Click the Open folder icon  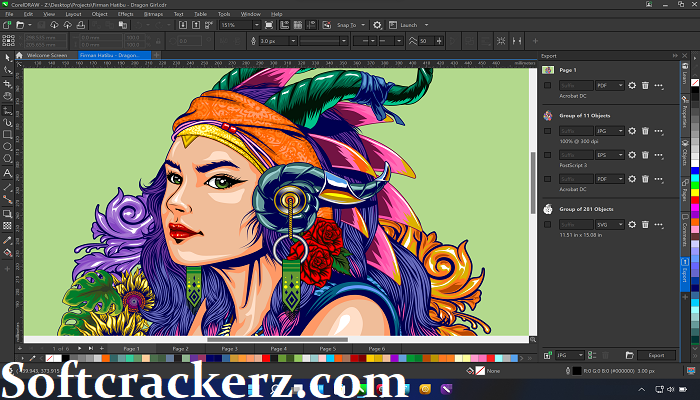point(20,25)
